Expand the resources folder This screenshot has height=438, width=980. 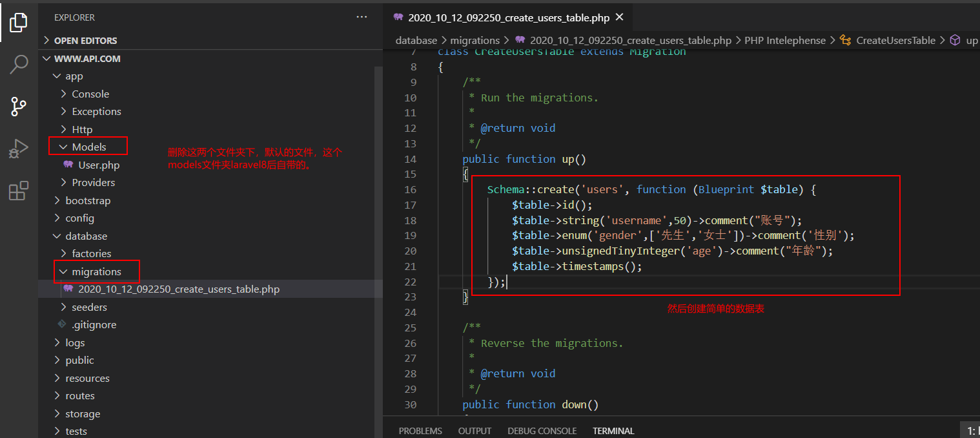coord(57,378)
